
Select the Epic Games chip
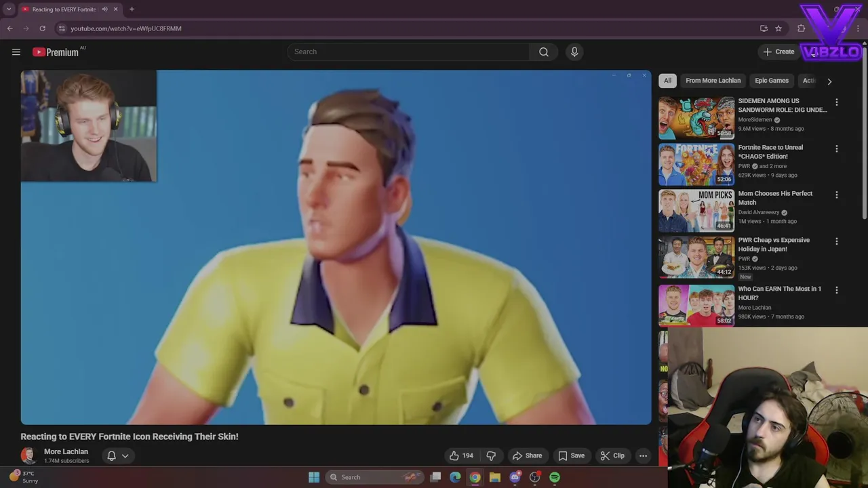click(x=772, y=81)
